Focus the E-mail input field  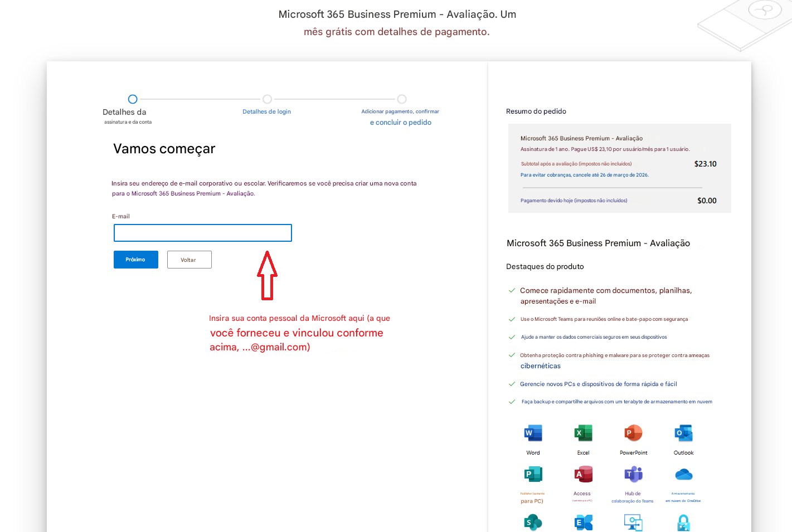click(203, 233)
